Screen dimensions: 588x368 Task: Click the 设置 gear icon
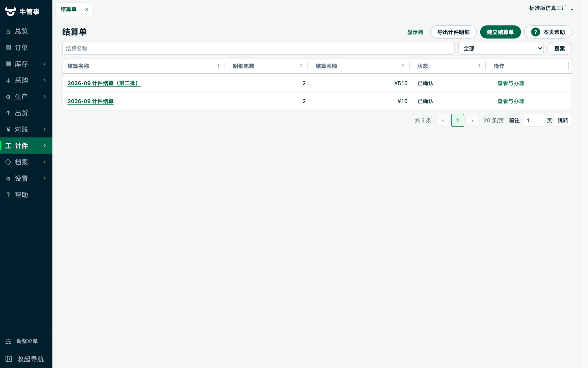click(8, 178)
